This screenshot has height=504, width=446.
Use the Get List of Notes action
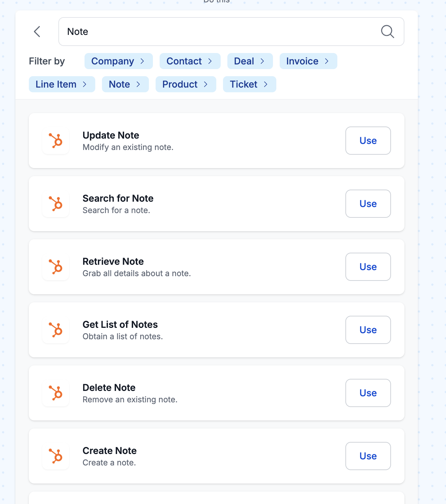point(368,330)
